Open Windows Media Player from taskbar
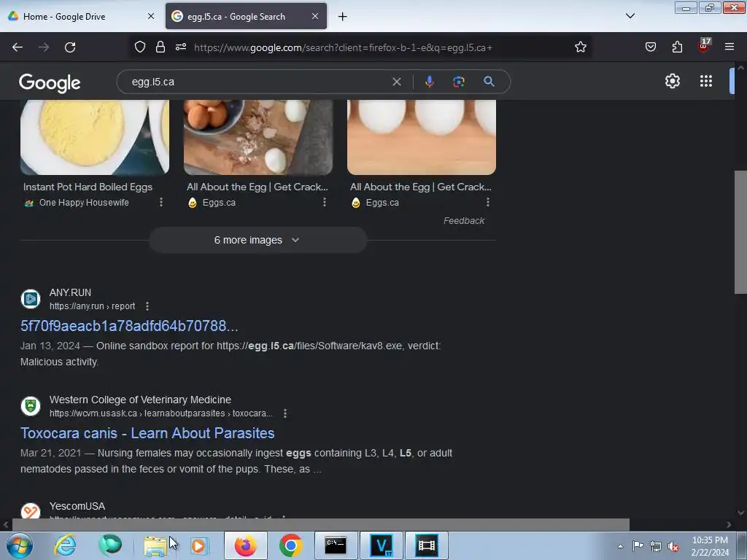The image size is (747, 560). 199,545
